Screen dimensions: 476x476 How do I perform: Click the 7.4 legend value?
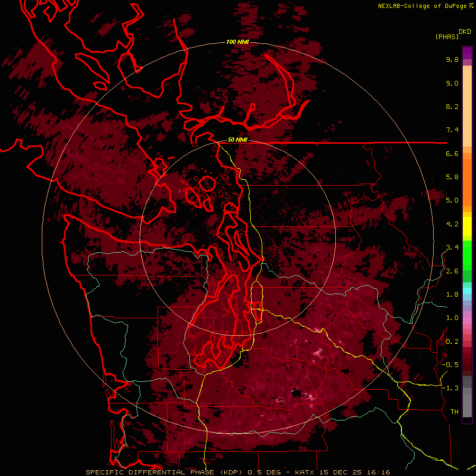tap(452, 130)
